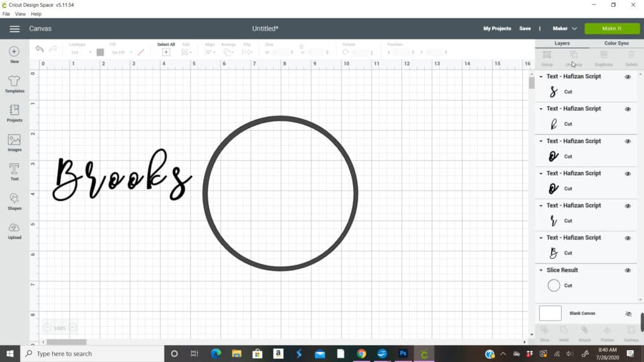
Task: Switch to the Color Sync tab
Action: click(616, 43)
